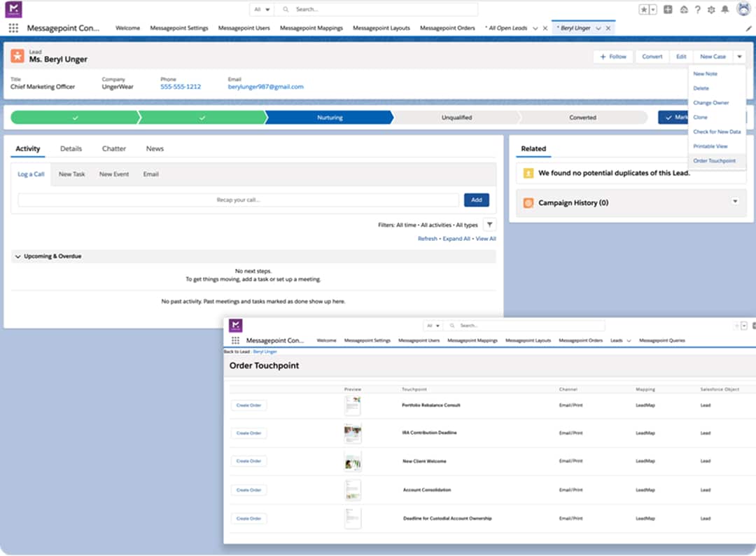The width and height of the screenshot is (756, 556).
Task: Open the activity filter funnel icon
Action: (x=489, y=225)
